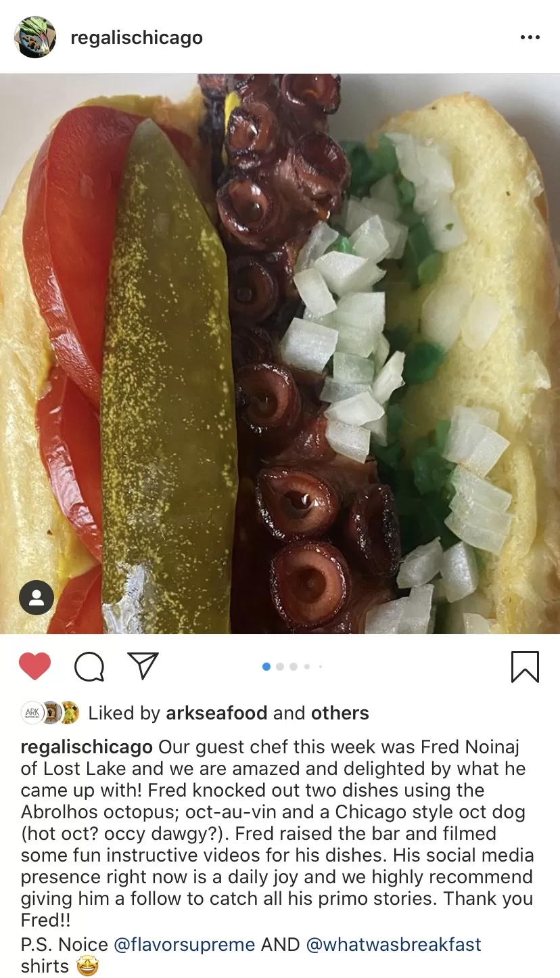The height and width of the screenshot is (978, 560).
Task: Tap the octopus hot dog photo
Action: pyautogui.click(x=280, y=354)
